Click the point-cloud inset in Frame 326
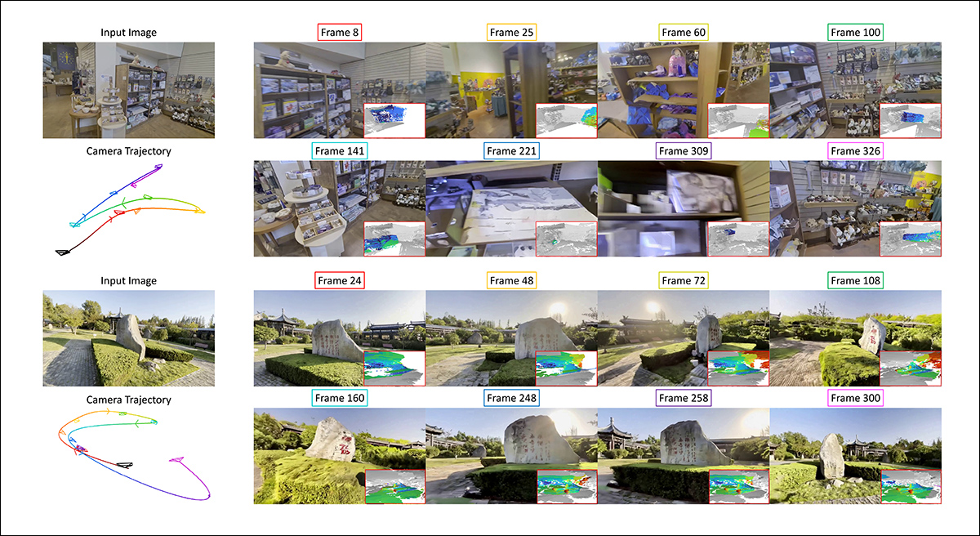The width and height of the screenshot is (980, 536). [x=911, y=239]
